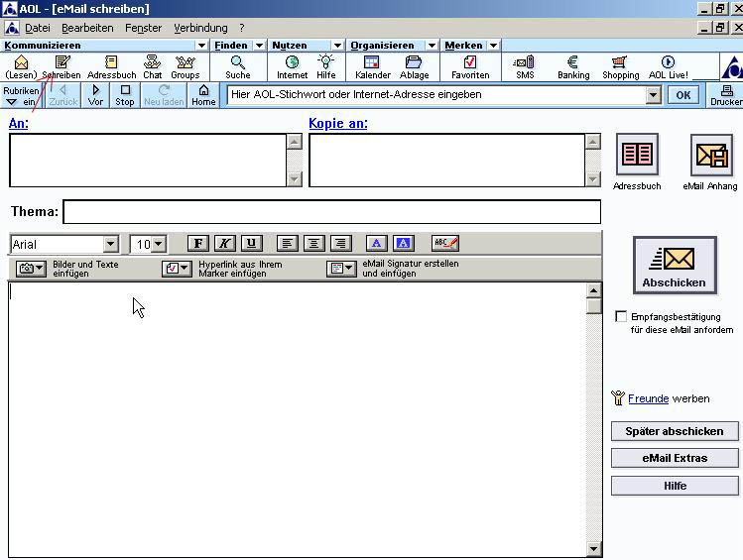Follow the Freunde werben link
The width and height of the screenshot is (743, 560).
648,398
